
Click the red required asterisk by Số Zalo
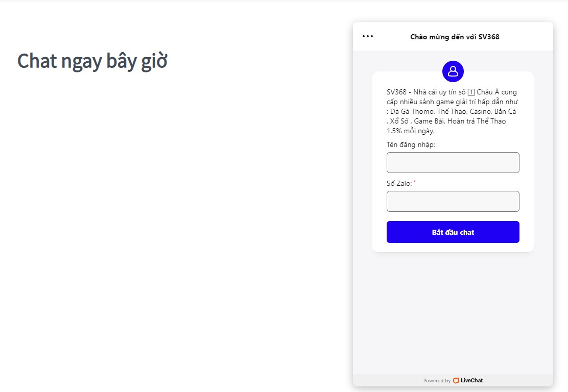(415, 182)
